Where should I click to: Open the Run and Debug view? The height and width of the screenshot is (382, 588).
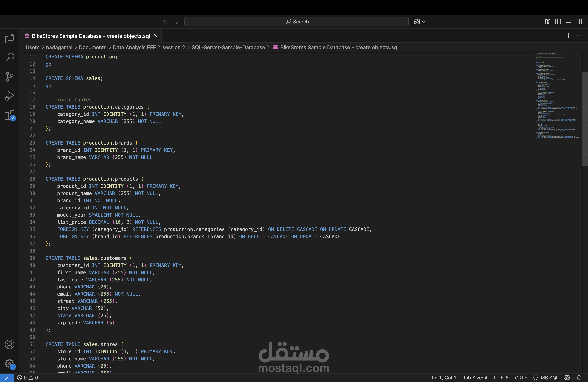[x=9, y=96]
